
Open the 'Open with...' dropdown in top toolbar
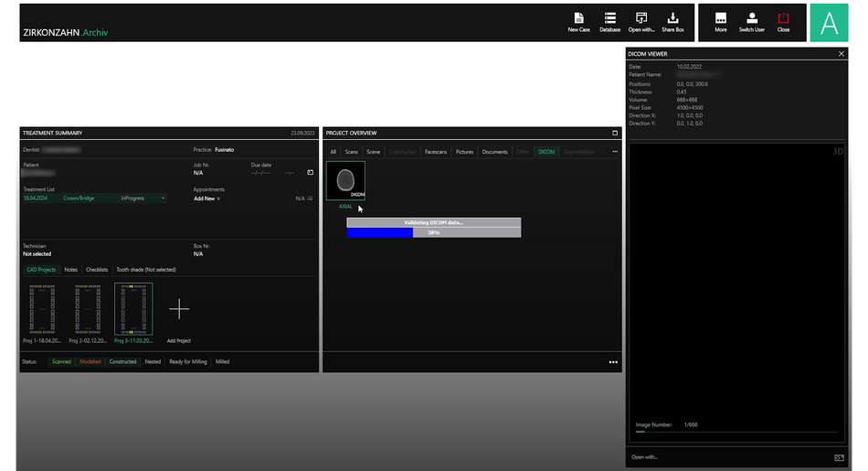[641, 22]
